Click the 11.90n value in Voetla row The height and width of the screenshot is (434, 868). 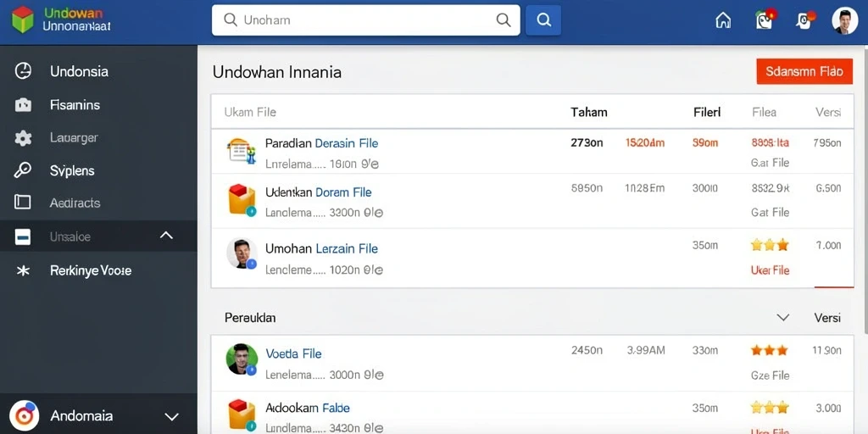(827, 350)
